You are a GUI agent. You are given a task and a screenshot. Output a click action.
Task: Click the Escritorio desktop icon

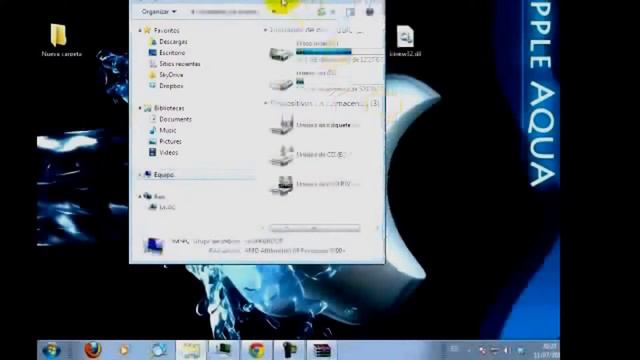click(x=153, y=53)
